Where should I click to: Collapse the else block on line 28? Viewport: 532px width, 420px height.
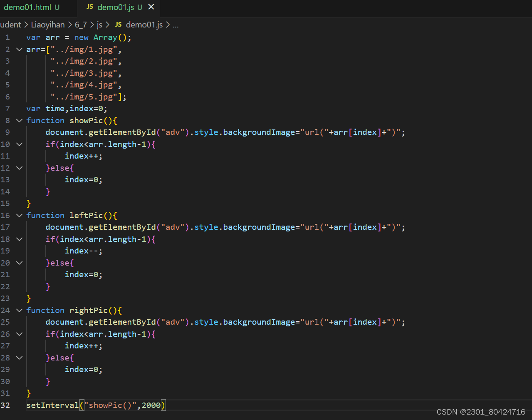19,358
